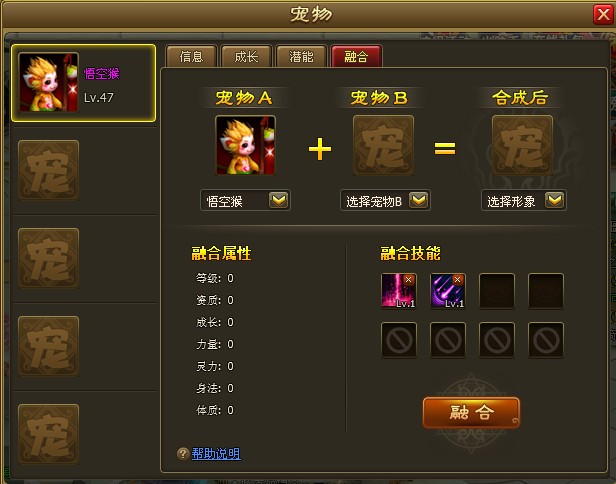The image size is (616, 484).
Task: Click the empty 宠物B slot icon
Action: tap(383, 145)
